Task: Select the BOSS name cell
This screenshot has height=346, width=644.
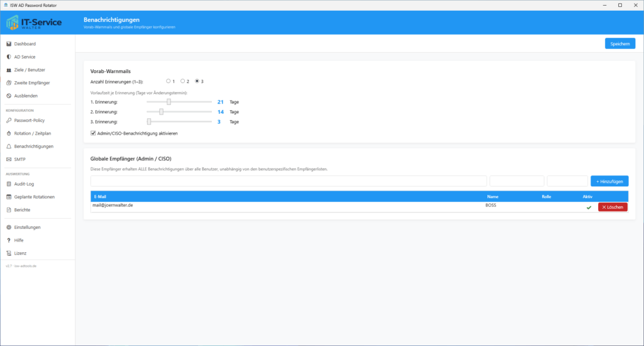Action: 491,206
